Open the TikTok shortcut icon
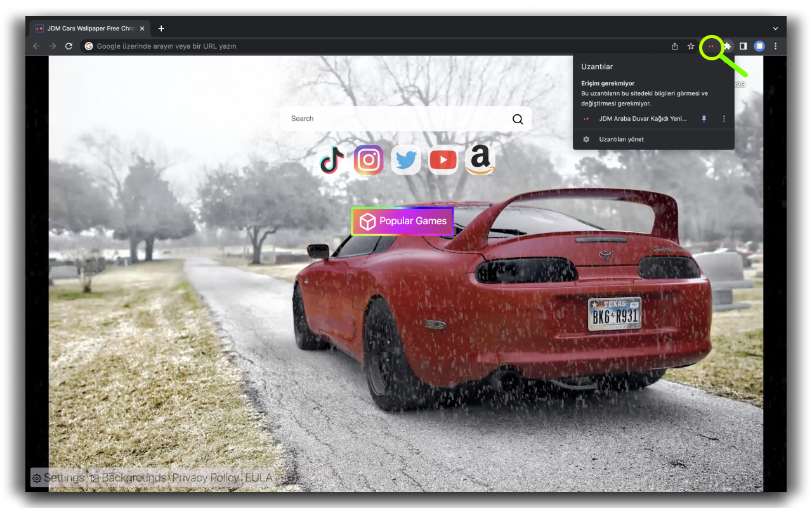 [x=332, y=159]
